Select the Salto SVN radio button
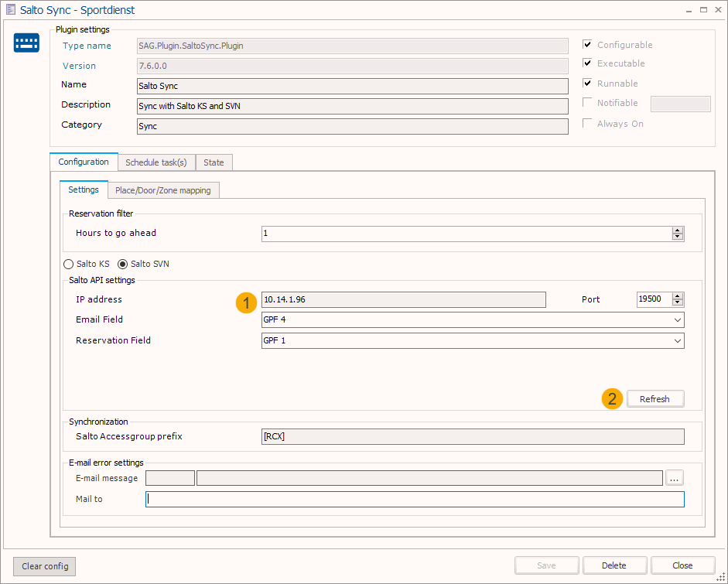Image resolution: width=728 pixels, height=584 pixels. (x=122, y=264)
